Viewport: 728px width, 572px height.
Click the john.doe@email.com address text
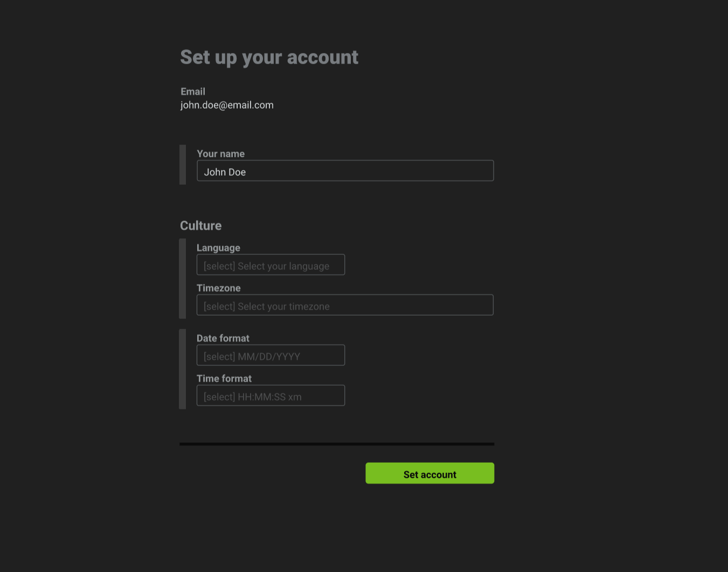[227, 105]
